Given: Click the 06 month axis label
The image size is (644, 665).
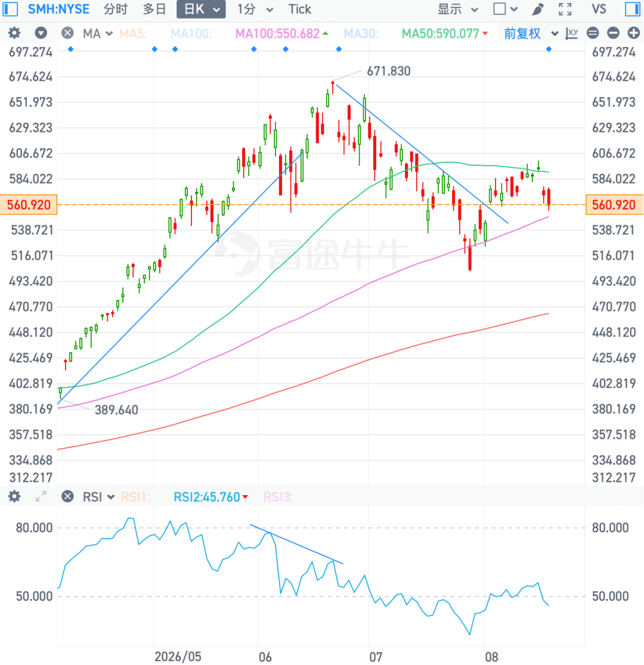Looking at the screenshot, I should (265, 657).
